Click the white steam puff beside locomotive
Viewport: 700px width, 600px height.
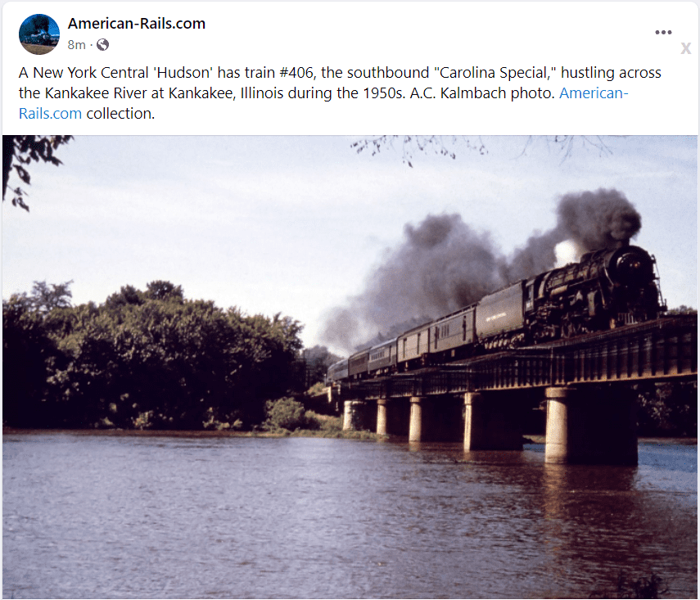pos(566,254)
